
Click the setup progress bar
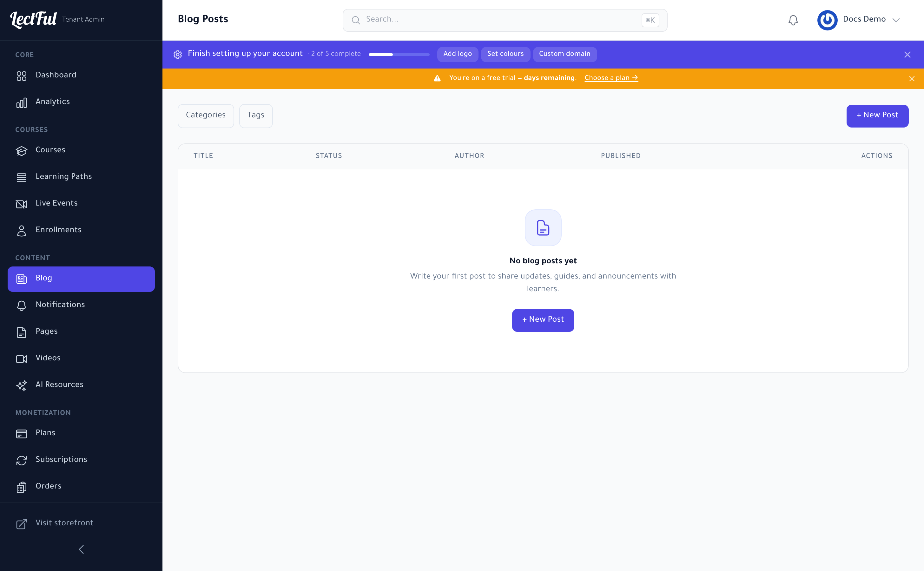click(x=399, y=54)
